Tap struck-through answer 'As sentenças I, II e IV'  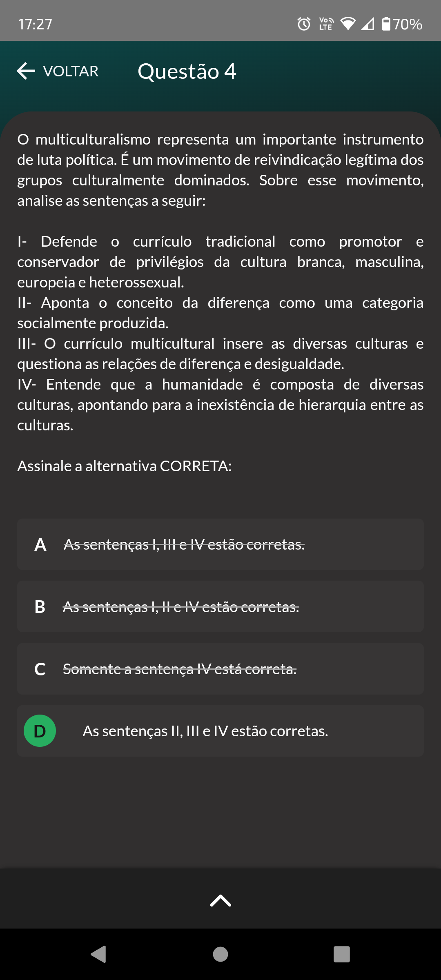pyautogui.click(x=181, y=607)
